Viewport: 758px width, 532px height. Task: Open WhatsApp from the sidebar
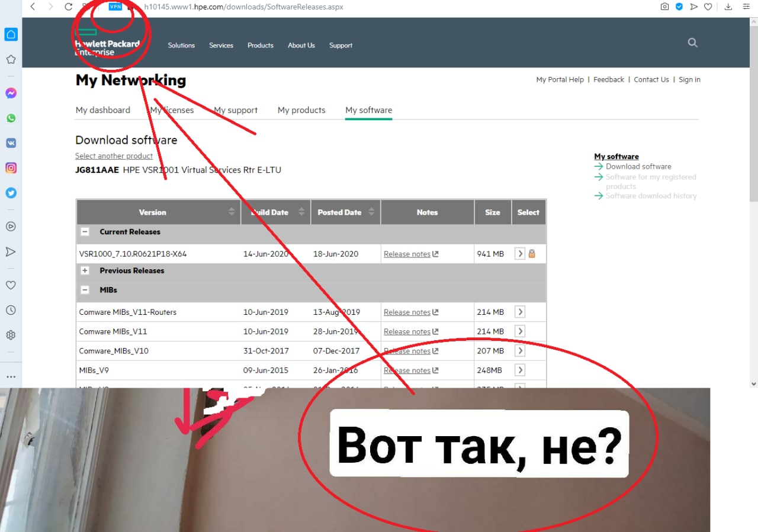pos(11,118)
